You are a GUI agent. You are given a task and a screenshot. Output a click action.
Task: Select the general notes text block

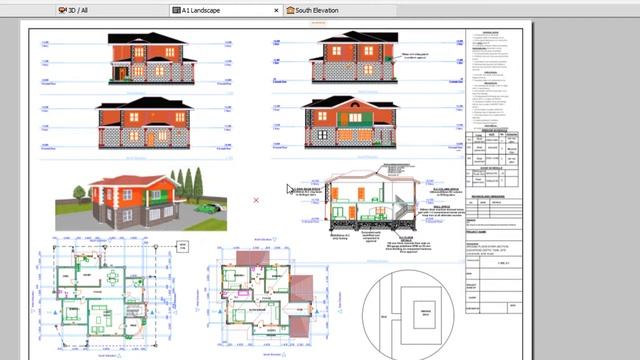pyautogui.click(x=491, y=80)
